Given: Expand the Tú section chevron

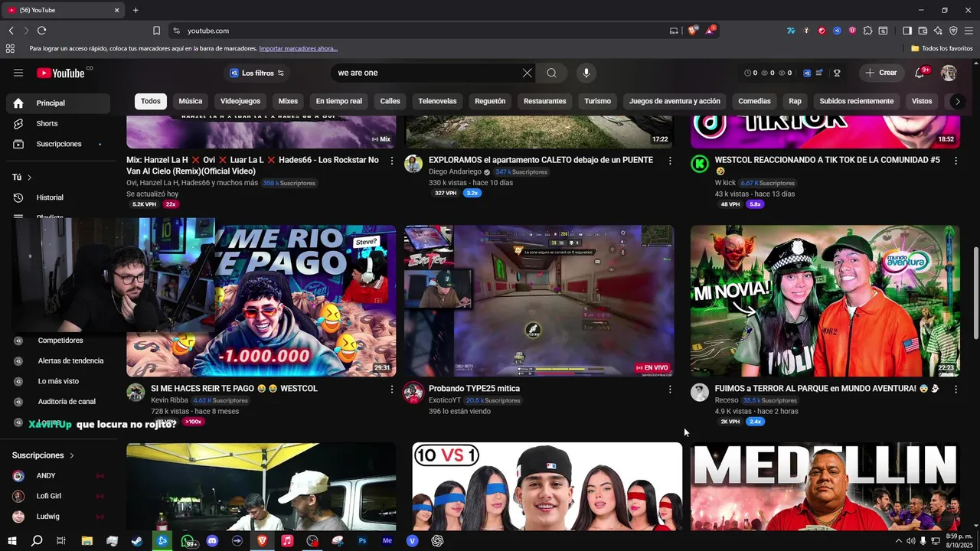Looking at the screenshot, I should (30, 178).
